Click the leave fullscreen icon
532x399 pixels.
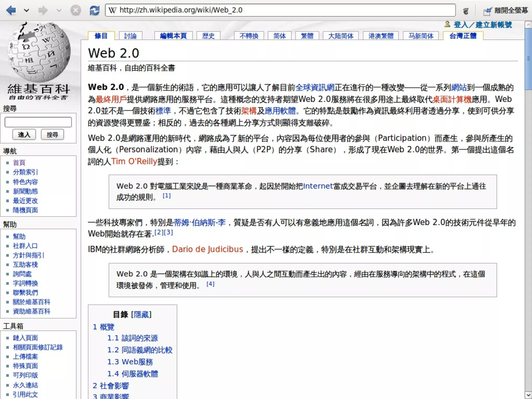click(487, 11)
